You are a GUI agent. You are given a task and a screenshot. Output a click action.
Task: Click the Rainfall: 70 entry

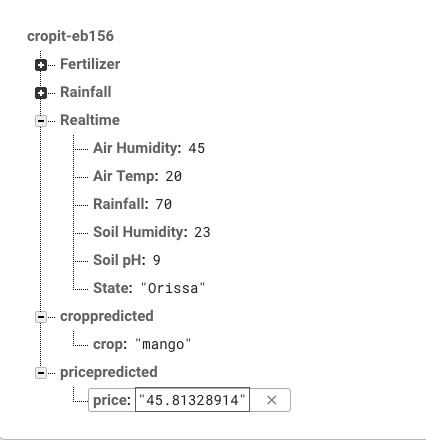click(133, 204)
